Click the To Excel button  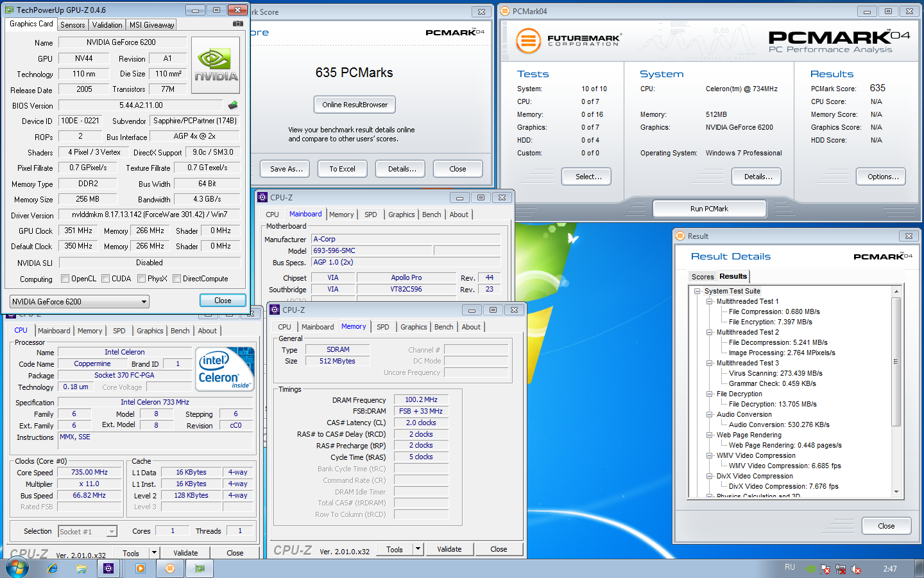point(342,169)
